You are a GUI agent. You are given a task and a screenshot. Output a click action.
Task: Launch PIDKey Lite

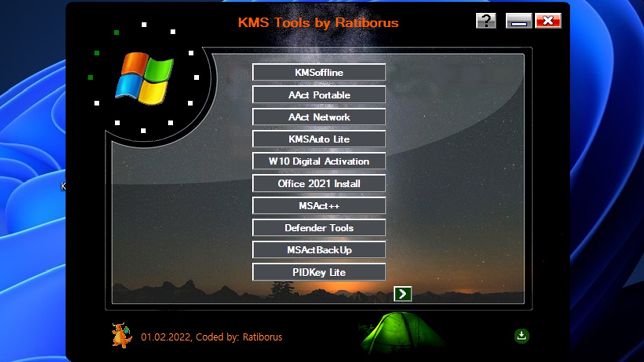click(319, 272)
